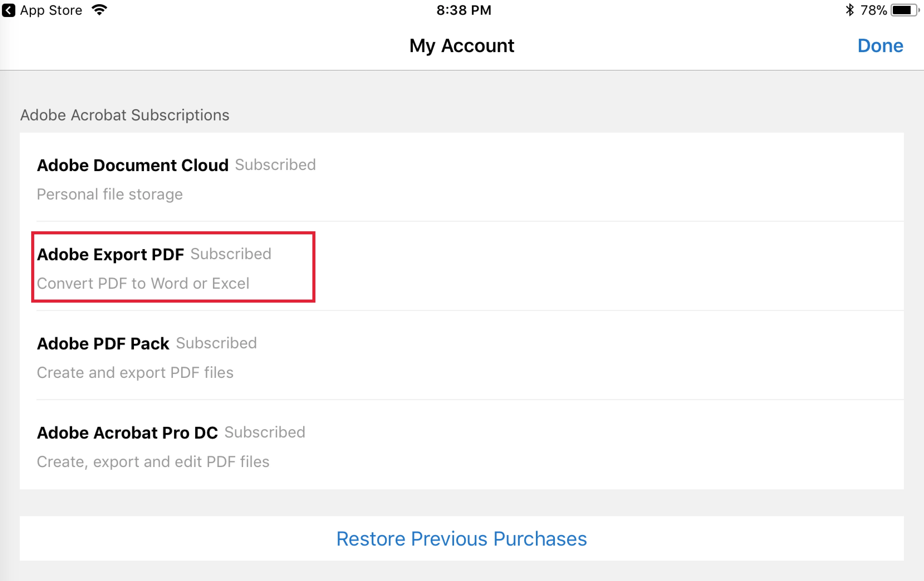
Task: Tap the Adobe Acrobat Subscriptions header
Action: 125,115
